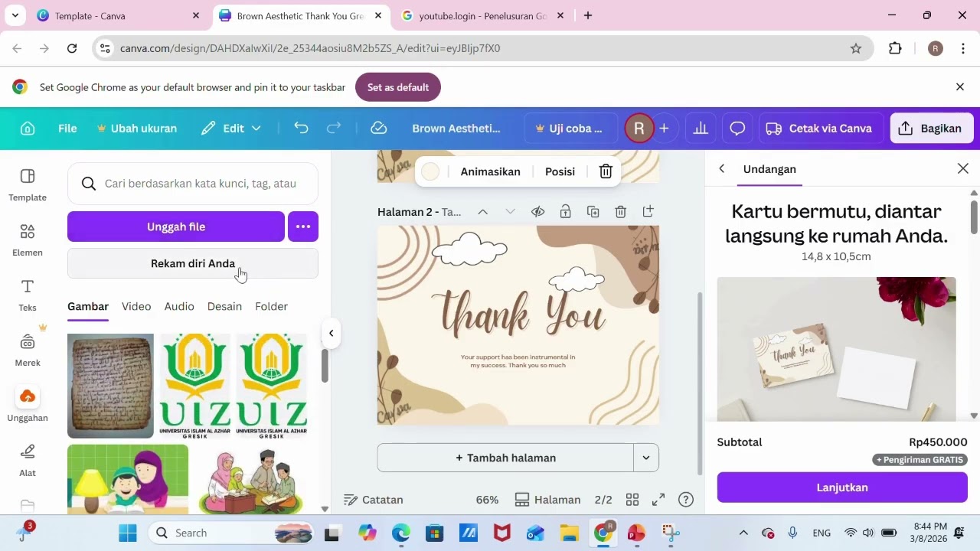Open the Elemen sidebar panel
Image resolution: width=980 pixels, height=551 pixels.
coord(28,240)
